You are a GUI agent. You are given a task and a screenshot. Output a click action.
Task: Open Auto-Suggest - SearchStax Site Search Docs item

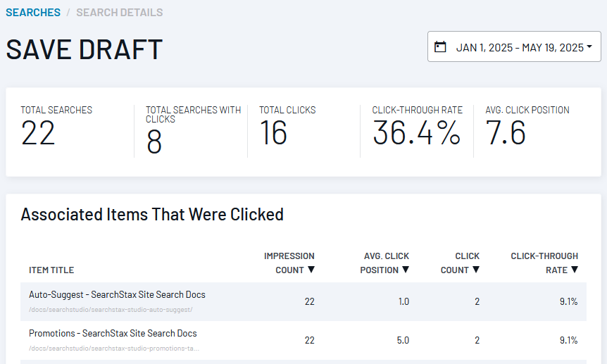(117, 295)
